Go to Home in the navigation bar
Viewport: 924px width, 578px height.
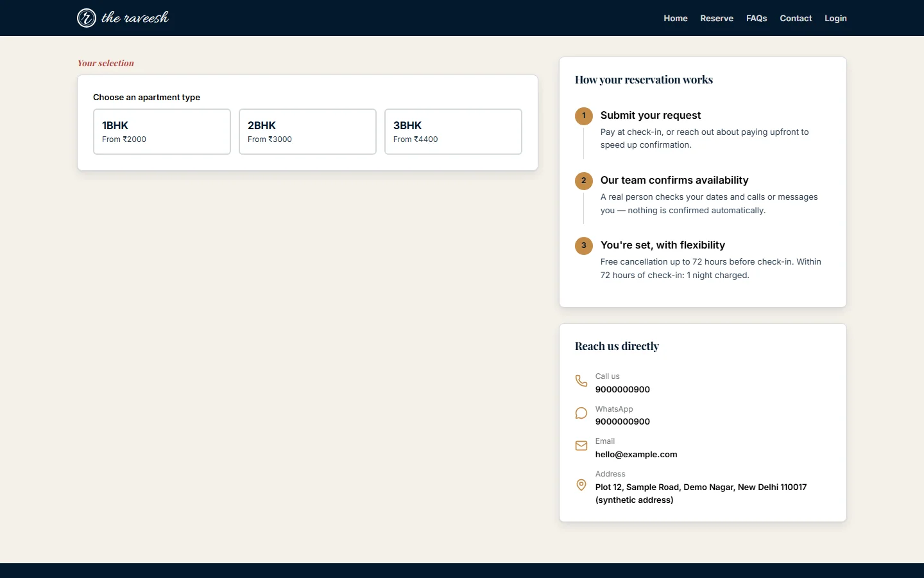[x=676, y=18]
